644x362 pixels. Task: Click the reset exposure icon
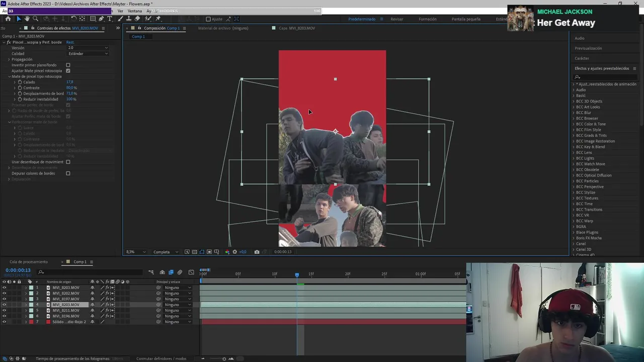[x=234, y=252]
